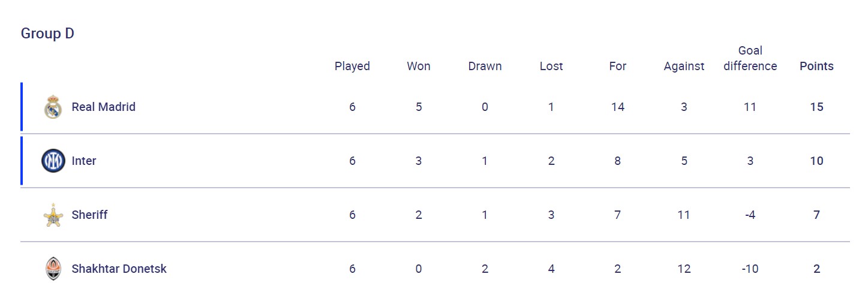Click the Points column header

point(816,66)
